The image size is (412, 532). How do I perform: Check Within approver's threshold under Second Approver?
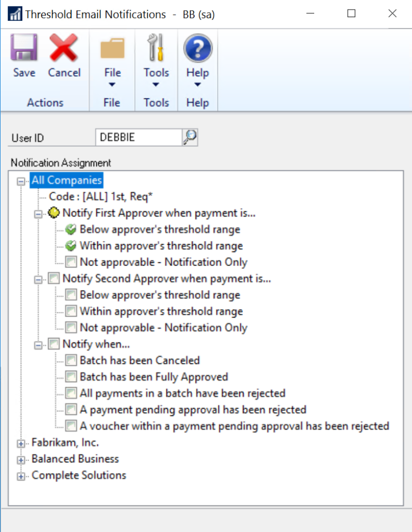[71, 311]
